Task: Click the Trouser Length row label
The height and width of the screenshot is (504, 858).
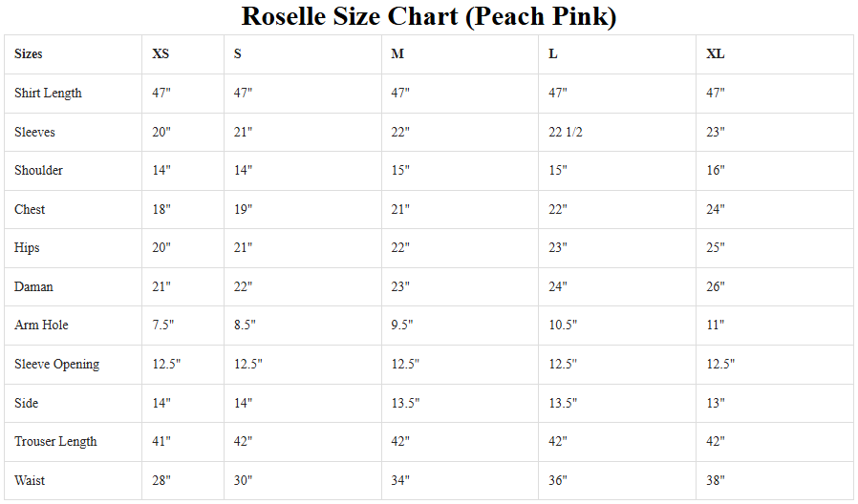Action: pyautogui.click(x=54, y=442)
